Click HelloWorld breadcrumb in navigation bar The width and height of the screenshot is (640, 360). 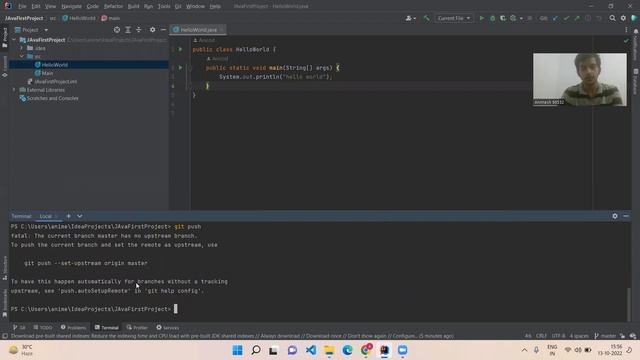pos(79,18)
